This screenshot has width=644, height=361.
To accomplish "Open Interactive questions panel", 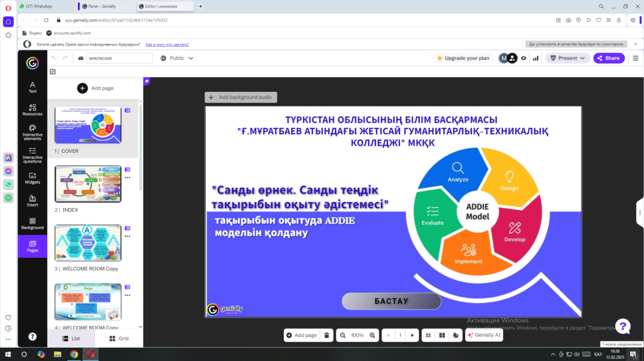I will tap(32, 155).
